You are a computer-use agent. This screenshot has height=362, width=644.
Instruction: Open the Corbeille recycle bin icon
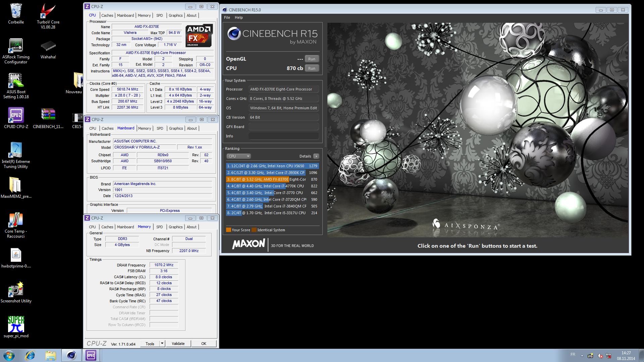tap(16, 14)
